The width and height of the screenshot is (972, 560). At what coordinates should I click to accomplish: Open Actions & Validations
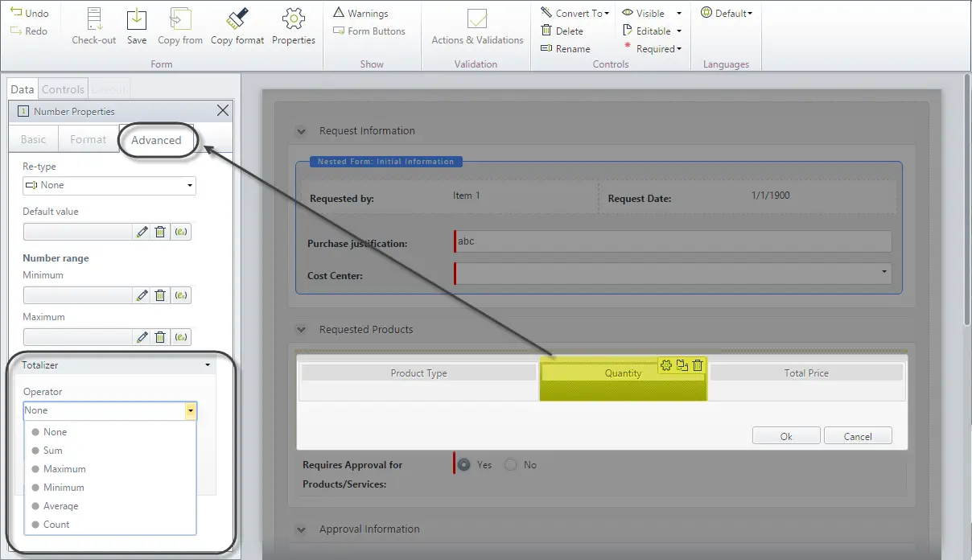pos(477,27)
